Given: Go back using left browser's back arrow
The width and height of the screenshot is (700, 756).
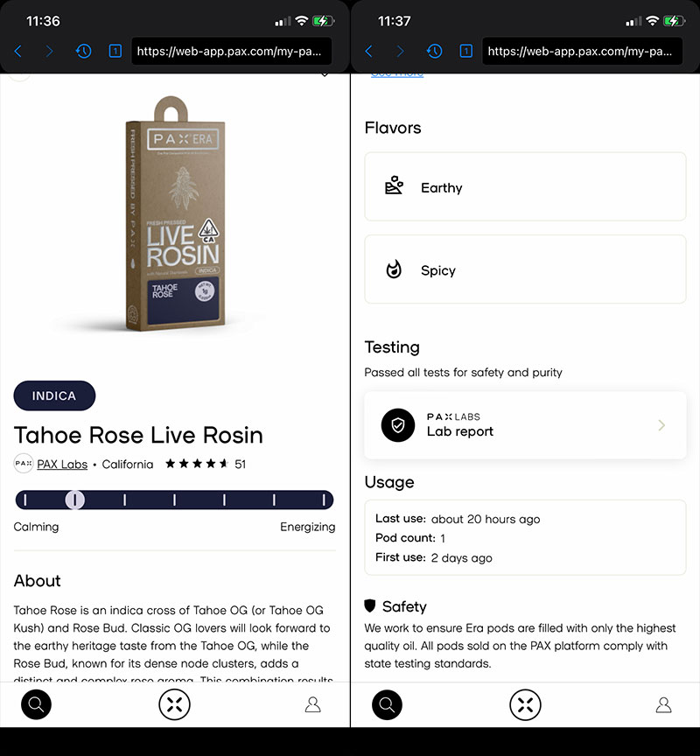Looking at the screenshot, I should click(x=18, y=51).
